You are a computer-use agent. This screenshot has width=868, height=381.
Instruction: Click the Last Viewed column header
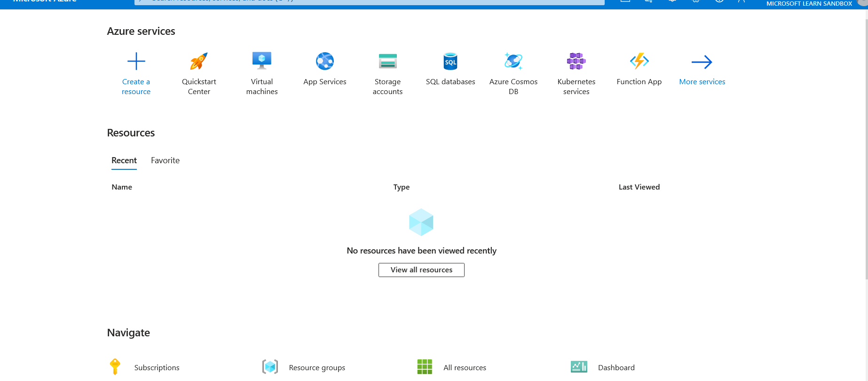639,187
